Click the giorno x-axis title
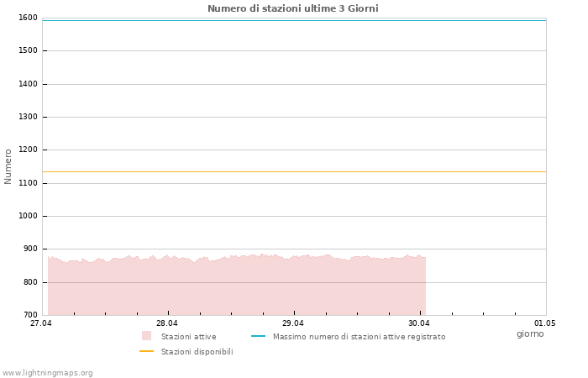 530,334
